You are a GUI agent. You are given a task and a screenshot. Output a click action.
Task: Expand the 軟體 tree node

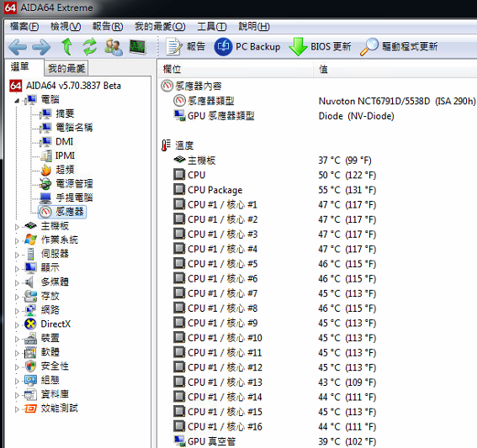[17, 353]
